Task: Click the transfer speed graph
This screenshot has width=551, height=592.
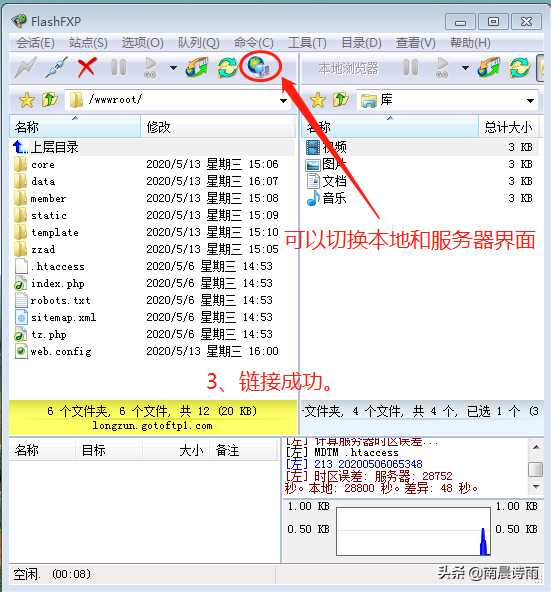Action: point(413,531)
